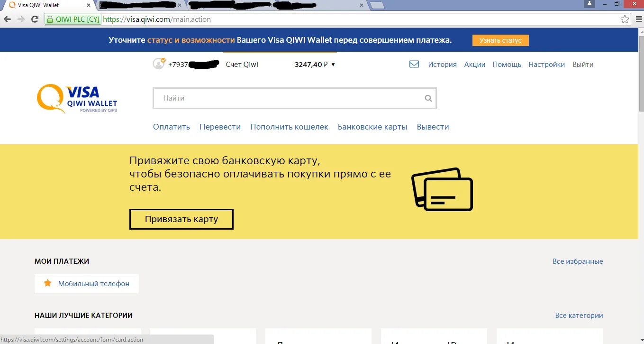The width and height of the screenshot is (644, 344).
Task: Click the Visa QIWI Wallet logo
Action: [x=77, y=99]
